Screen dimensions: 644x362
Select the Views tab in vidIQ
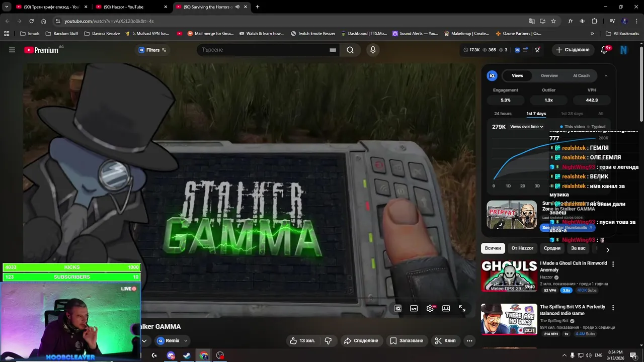(517, 75)
